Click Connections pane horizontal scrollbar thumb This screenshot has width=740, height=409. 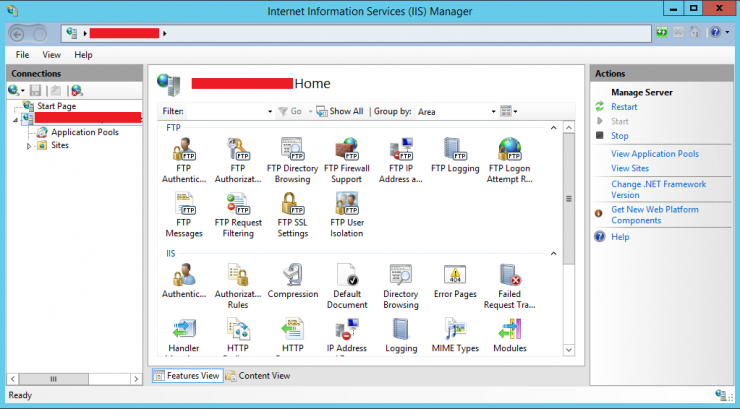pos(53,379)
